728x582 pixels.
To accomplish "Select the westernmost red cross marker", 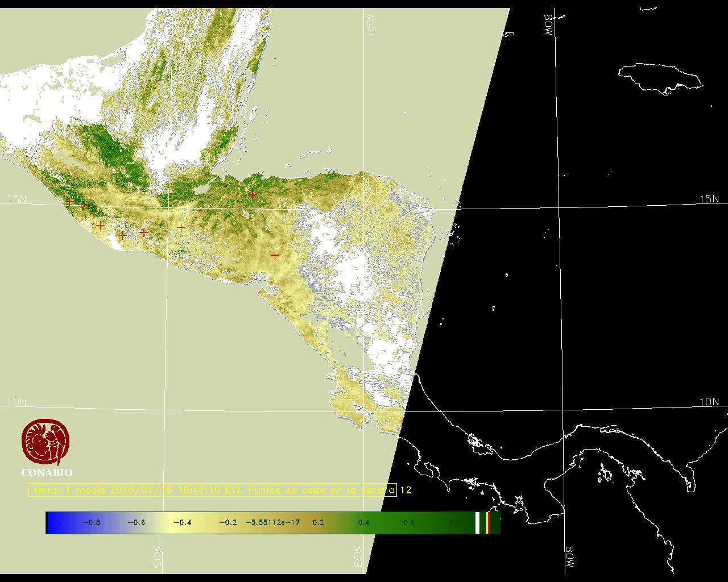I will (x=70, y=201).
